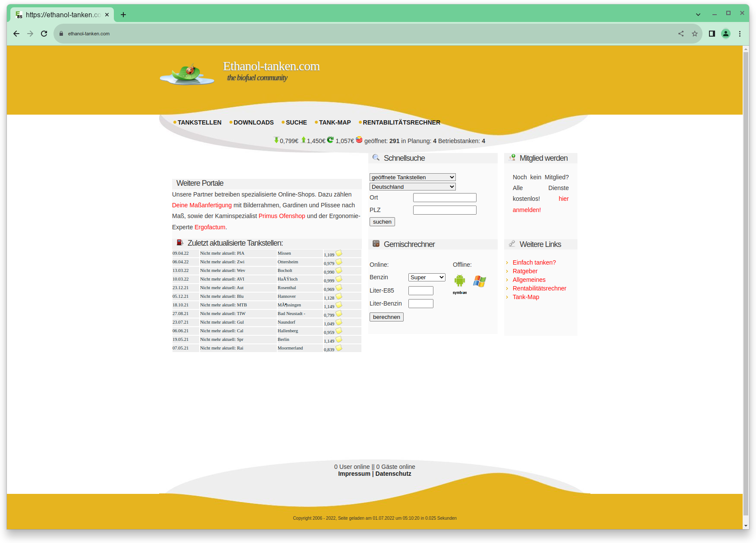Open the 'Allgemeines' link
Viewport: 756px width, 543px height.
[x=529, y=280]
